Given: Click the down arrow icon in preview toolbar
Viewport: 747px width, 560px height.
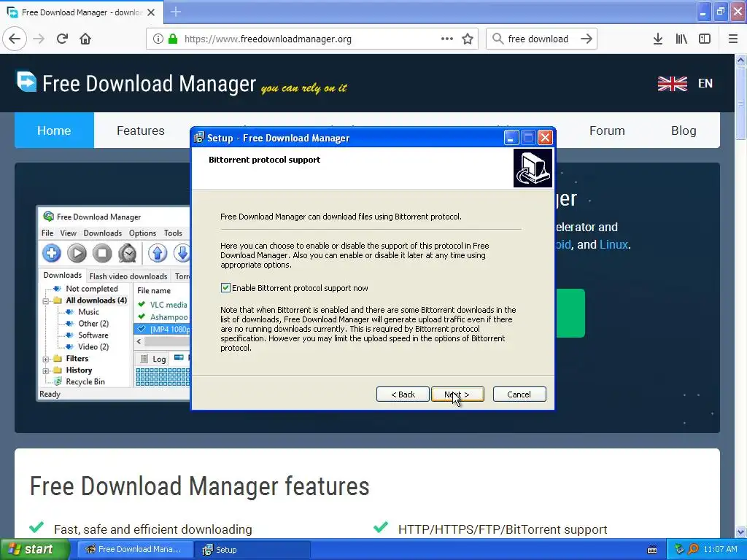Looking at the screenshot, I should tap(182, 253).
